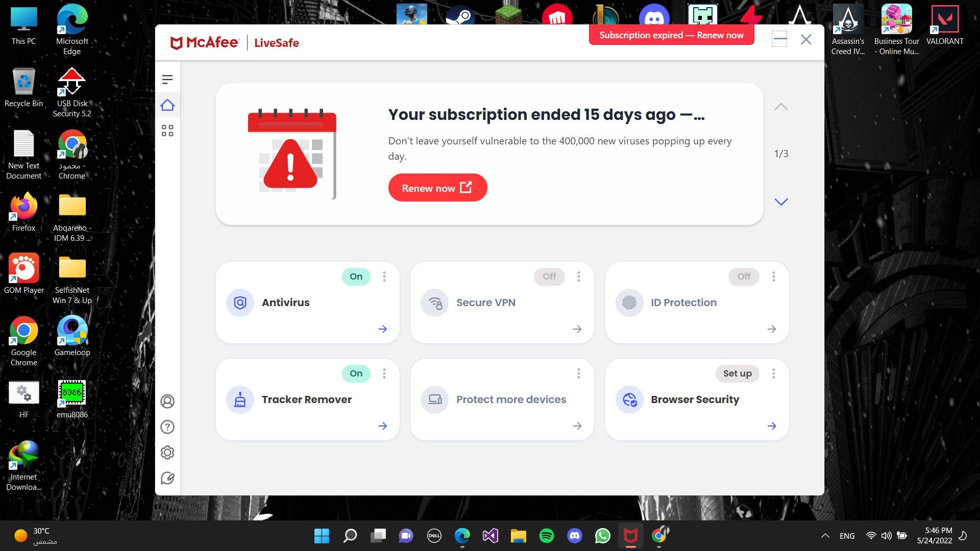Open Visual Studio from the taskbar
This screenshot has height=551, width=980.
(x=490, y=536)
